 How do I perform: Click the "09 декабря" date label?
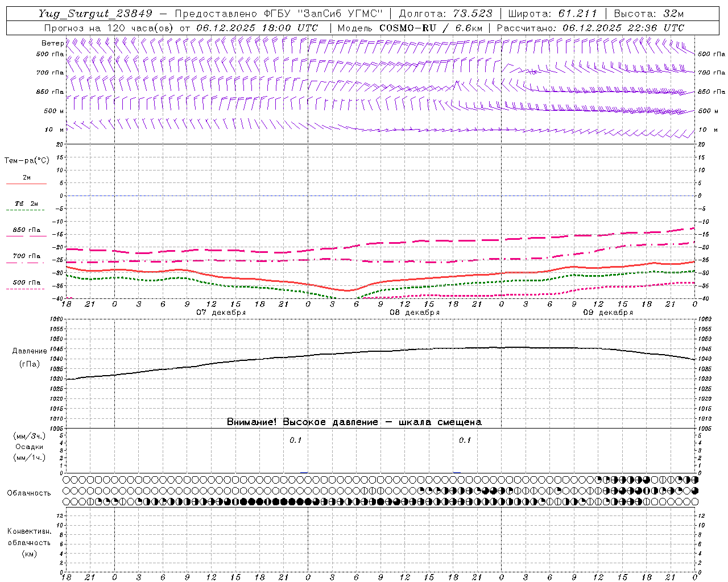pos(608,313)
